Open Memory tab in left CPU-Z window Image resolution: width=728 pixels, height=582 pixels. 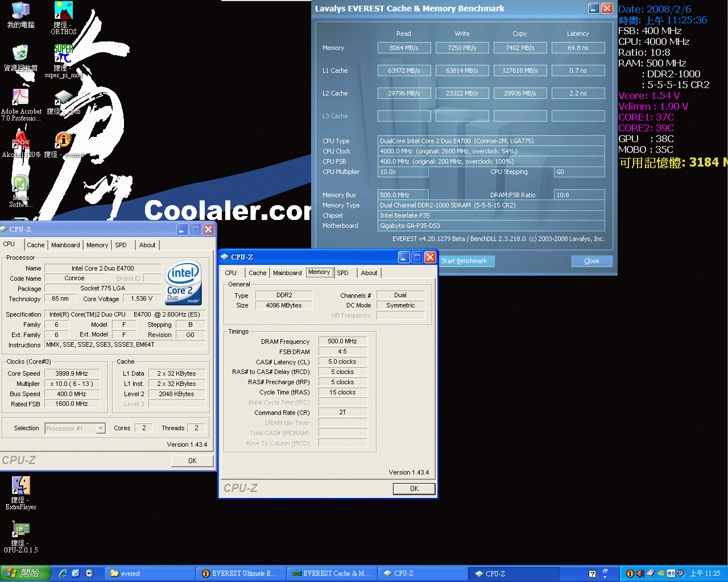tap(97, 245)
